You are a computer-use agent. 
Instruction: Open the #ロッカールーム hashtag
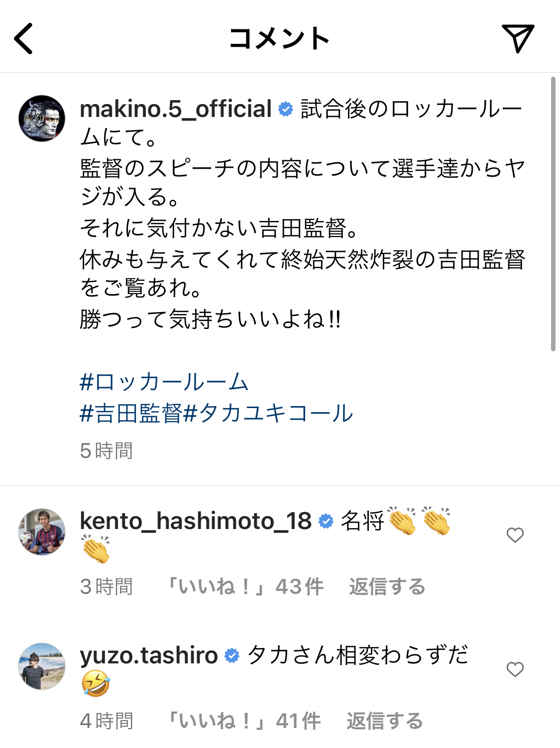tap(164, 382)
